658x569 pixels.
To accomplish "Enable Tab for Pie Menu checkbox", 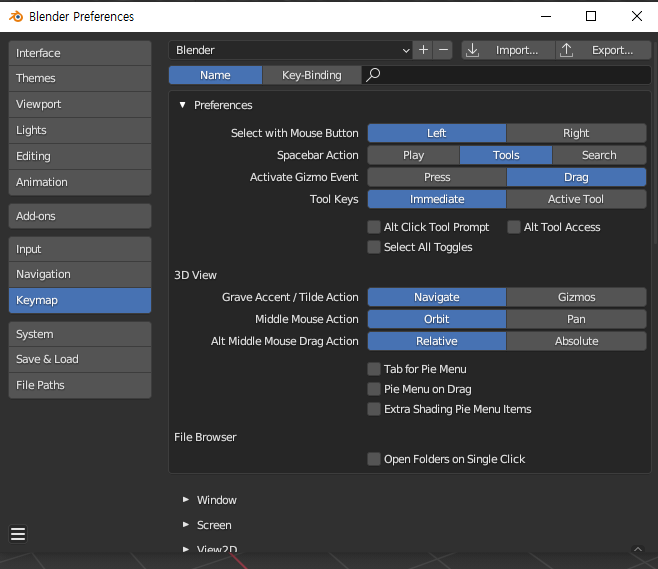I will pos(373,369).
